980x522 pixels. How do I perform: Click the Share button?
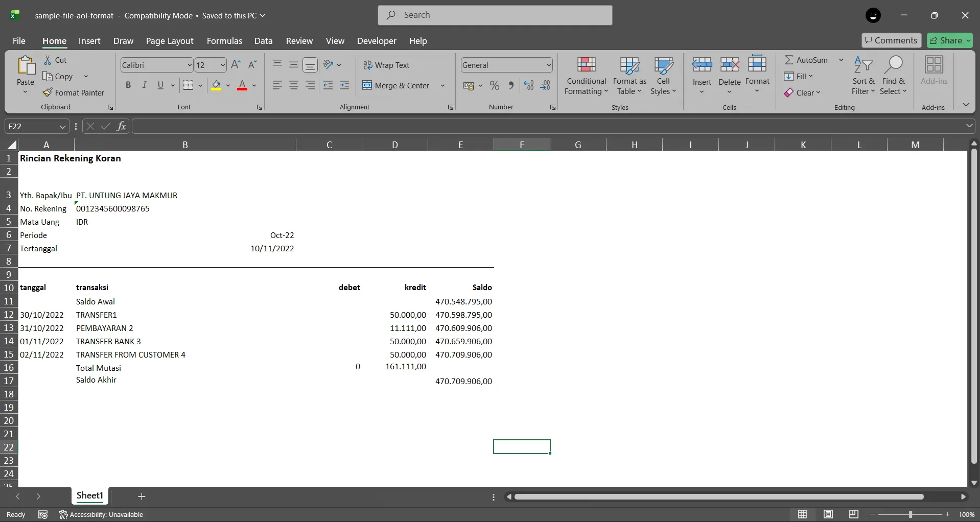(x=946, y=40)
